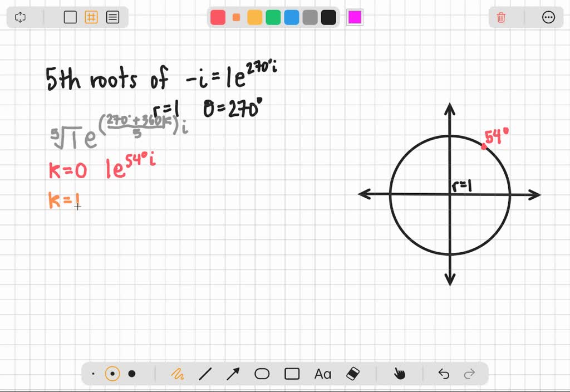Switch to blank paper style
Screen dimensions: 570x392
(x=70, y=17)
